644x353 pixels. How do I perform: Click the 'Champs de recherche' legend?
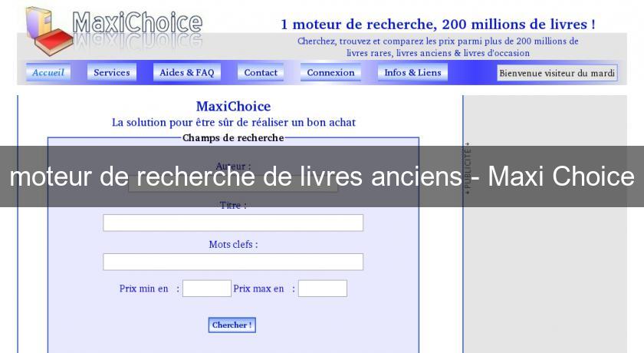click(x=233, y=137)
